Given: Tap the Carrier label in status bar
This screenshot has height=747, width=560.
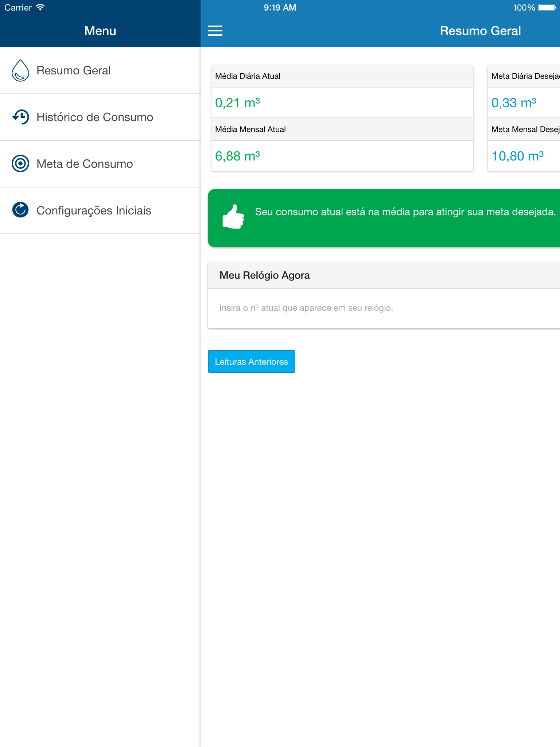Looking at the screenshot, I should [18, 8].
